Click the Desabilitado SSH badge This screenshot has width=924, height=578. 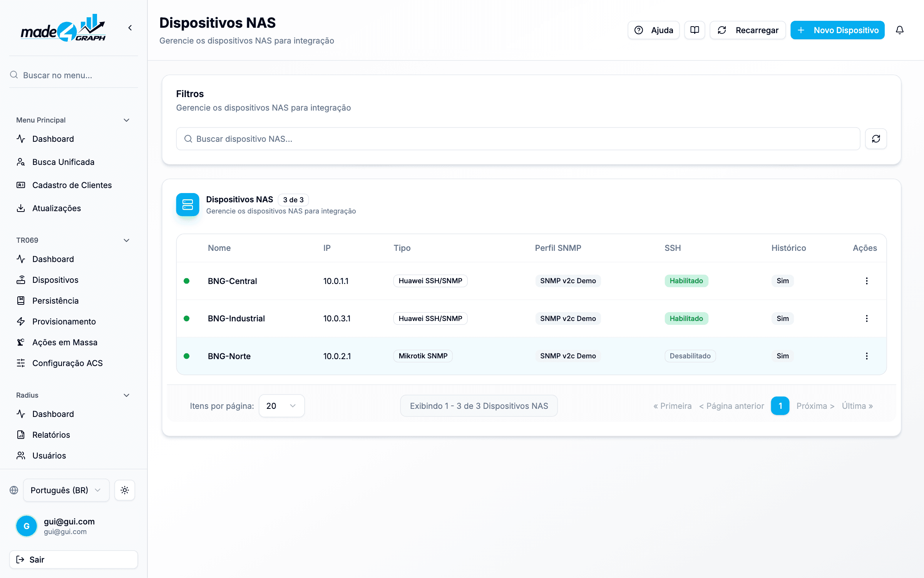click(690, 356)
